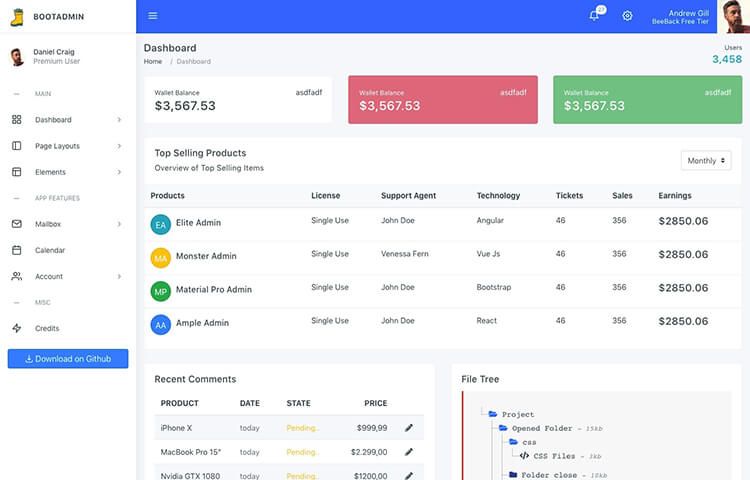Image resolution: width=750 pixels, height=480 pixels.
Task: Click the Opened Folder tree item label
Action: pos(542,428)
